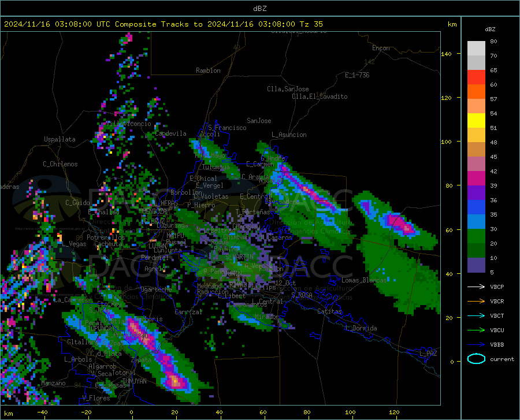Click the 'E_1-736' map label
The image size is (520, 420).
(357, 75)
